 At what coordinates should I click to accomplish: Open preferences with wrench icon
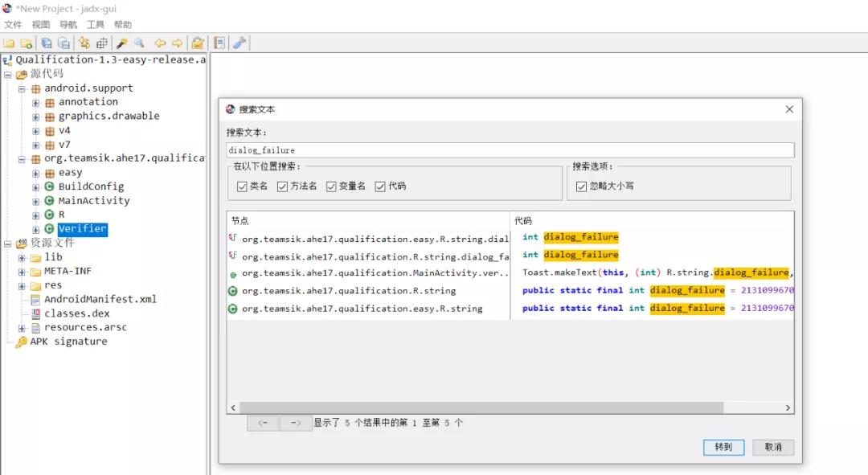pos(240,43)
